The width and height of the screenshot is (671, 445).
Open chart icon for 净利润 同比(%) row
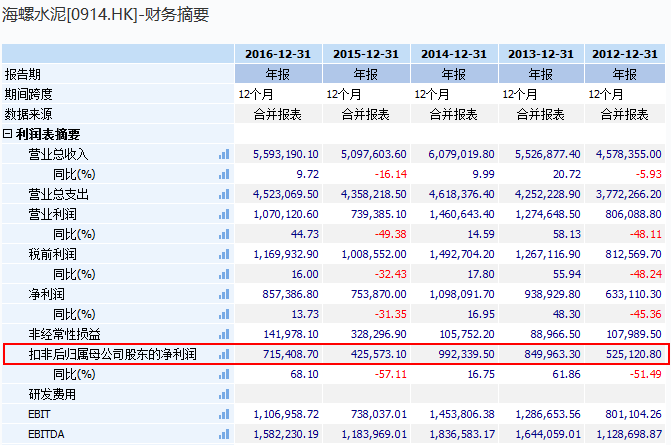224,314
